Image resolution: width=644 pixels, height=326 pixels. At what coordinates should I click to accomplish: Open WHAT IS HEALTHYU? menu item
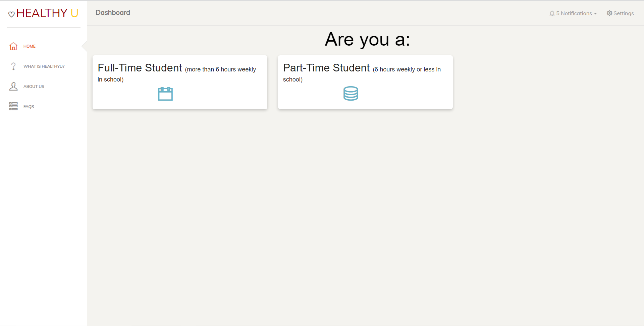(x=44, y=66)
